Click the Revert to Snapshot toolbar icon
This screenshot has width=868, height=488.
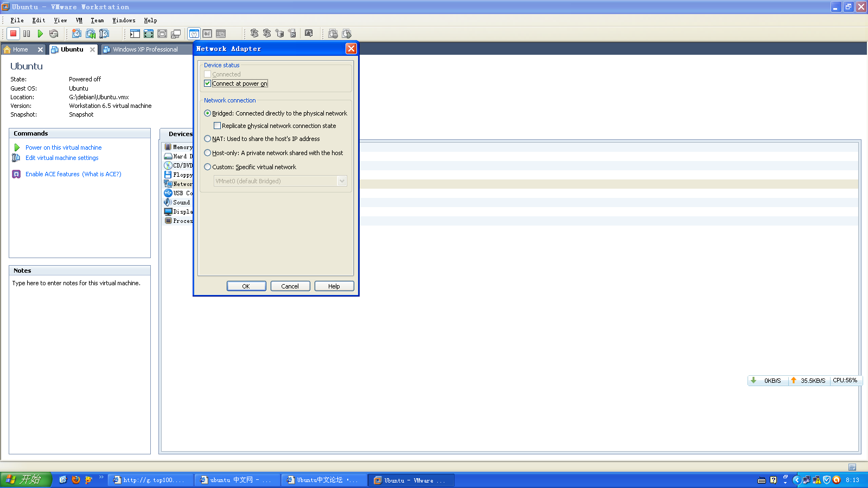pos(91,34)
